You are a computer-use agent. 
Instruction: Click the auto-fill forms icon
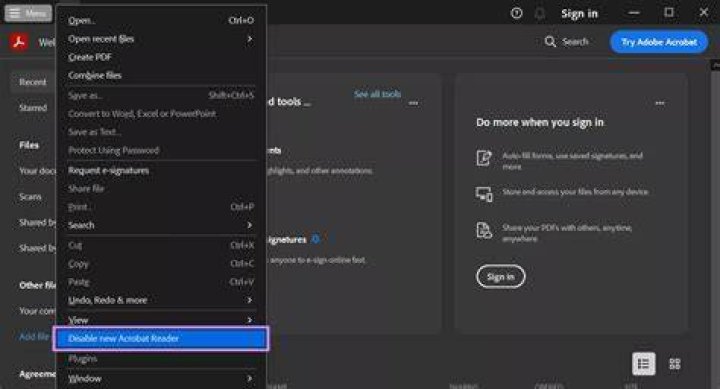click(x=484, y=158)
